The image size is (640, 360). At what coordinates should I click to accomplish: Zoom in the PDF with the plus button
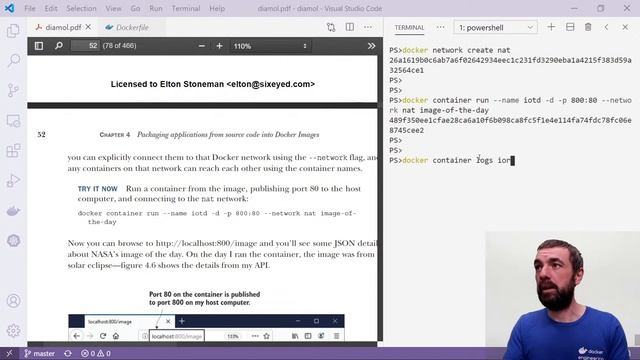coord(219,46)
